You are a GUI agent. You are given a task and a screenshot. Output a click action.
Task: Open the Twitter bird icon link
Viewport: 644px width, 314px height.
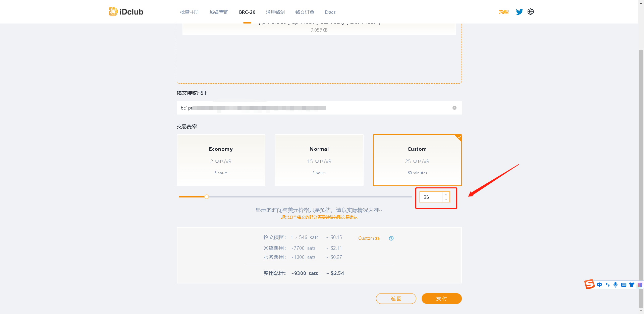click(519, 12)
